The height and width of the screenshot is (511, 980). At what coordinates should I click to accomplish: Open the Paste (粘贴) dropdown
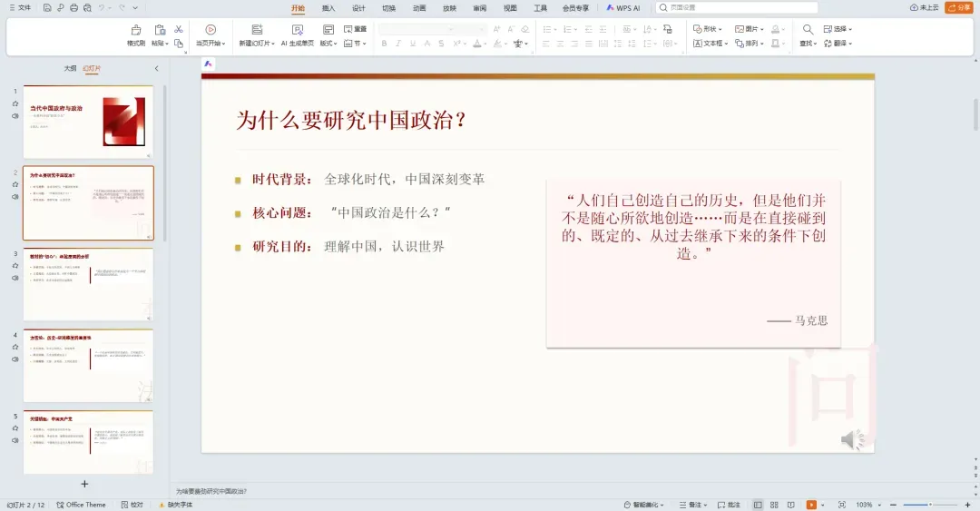pos(160,44)
